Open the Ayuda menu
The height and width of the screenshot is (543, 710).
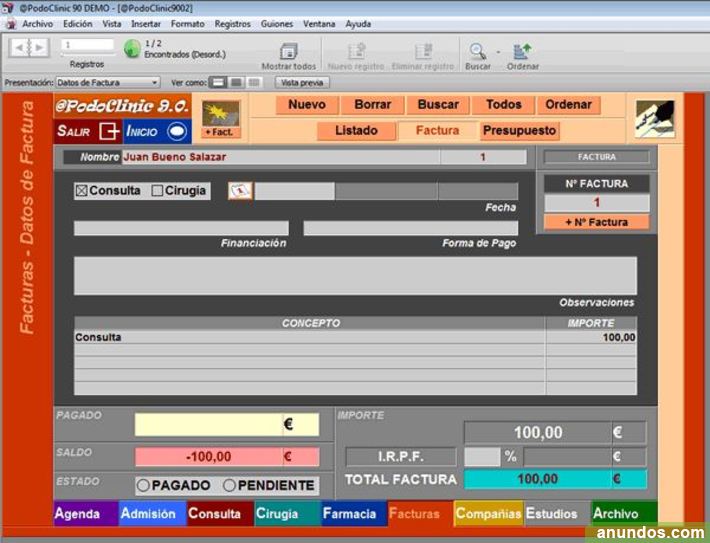click(x=358, y=24)
